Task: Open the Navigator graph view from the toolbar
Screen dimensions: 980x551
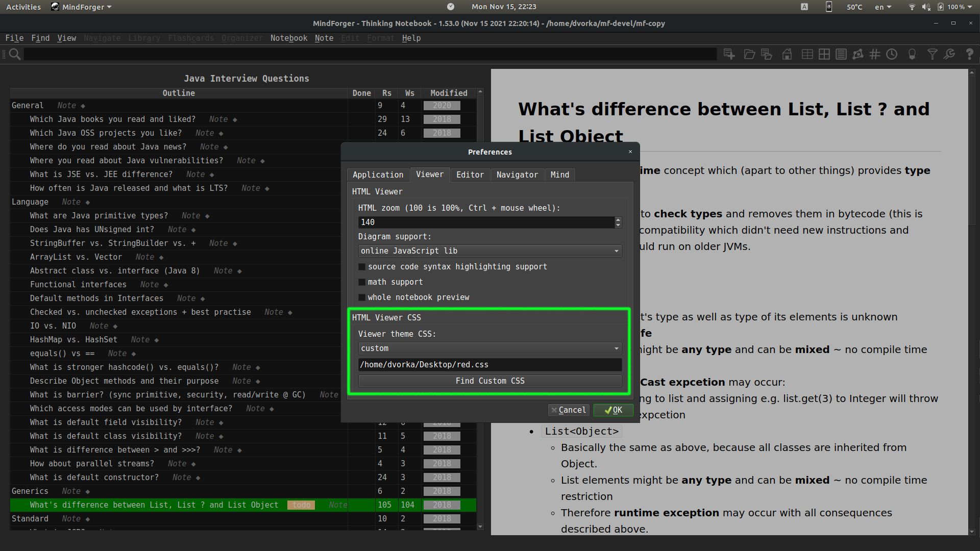Action: (858, 54)
